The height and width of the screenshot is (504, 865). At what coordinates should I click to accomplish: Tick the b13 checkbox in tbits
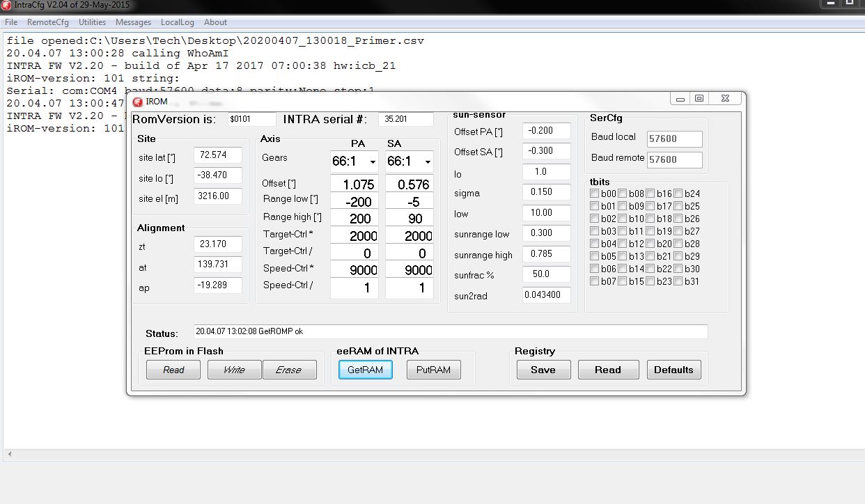point(623,257)
